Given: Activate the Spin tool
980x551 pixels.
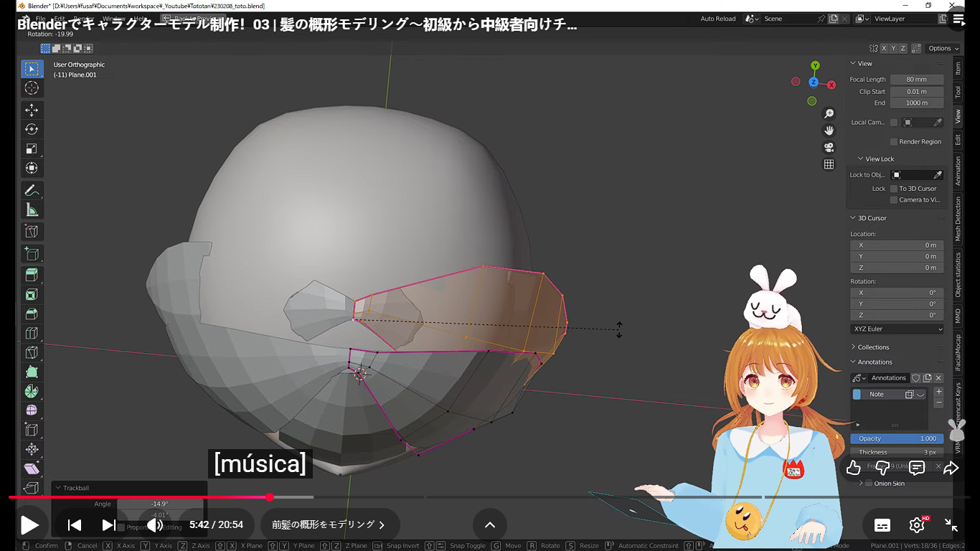Looking at the screenshot, I should (32, 391).
